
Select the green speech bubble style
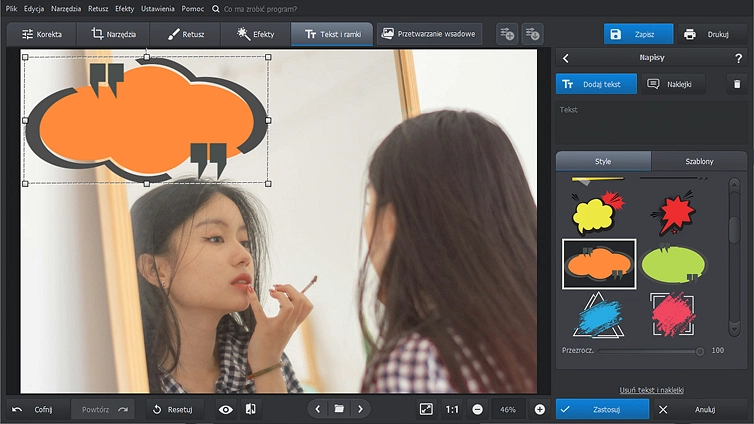point(673,264)
